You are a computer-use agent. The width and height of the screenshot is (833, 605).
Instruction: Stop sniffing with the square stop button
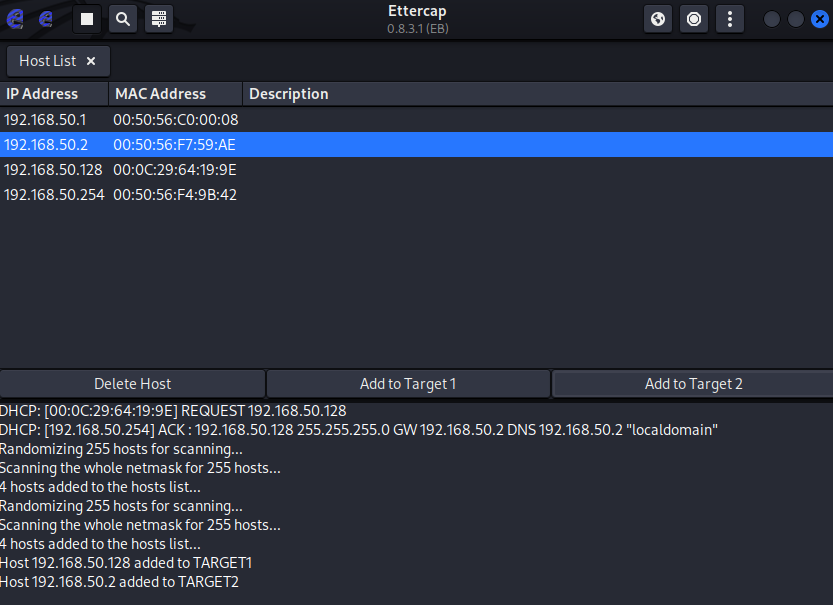click(87, 19)
